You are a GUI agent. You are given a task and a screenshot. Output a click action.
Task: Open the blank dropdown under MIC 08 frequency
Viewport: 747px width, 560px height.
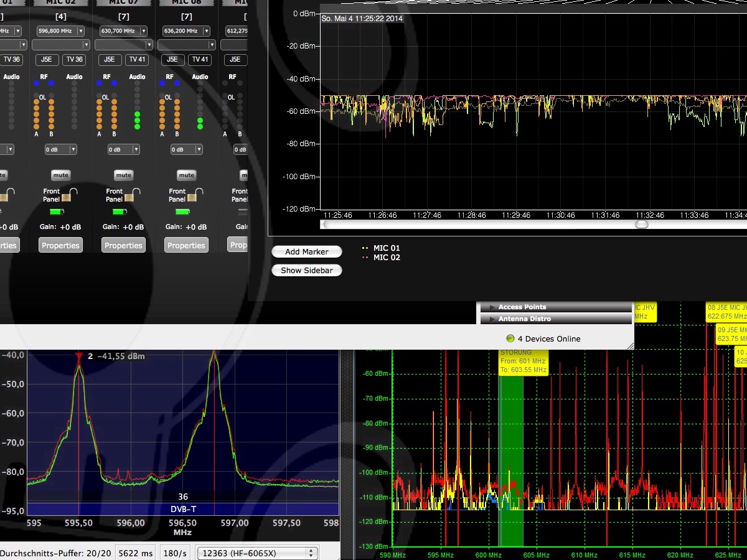coord(187,45)
